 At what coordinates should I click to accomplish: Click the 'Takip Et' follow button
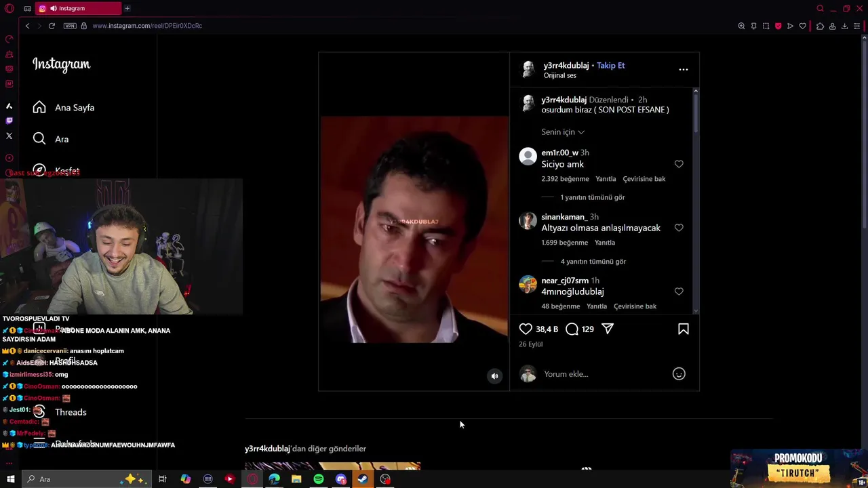(611, 66)
